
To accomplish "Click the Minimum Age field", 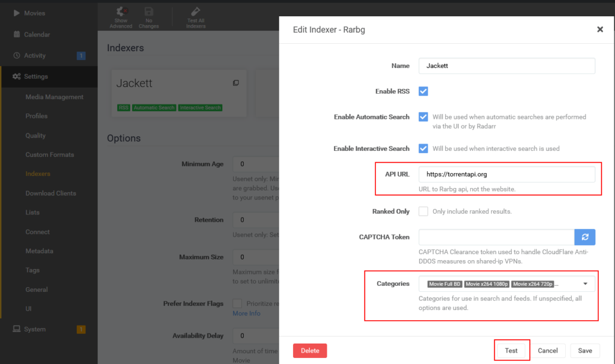I will (256, 164).
